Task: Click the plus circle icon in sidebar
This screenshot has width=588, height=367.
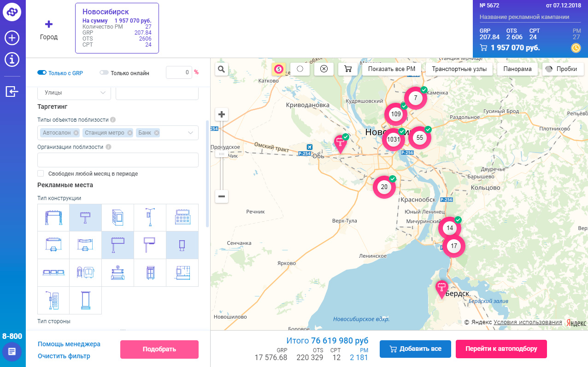Action: [x=12, y=38]
